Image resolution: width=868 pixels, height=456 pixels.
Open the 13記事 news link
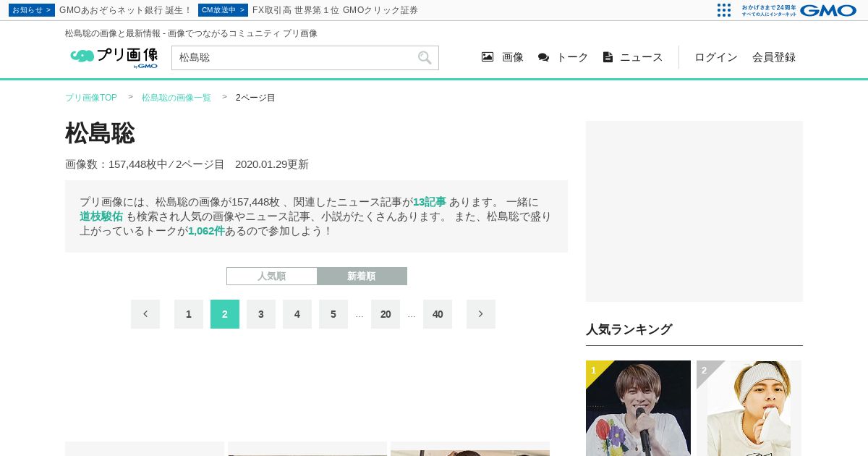point(430,202)
